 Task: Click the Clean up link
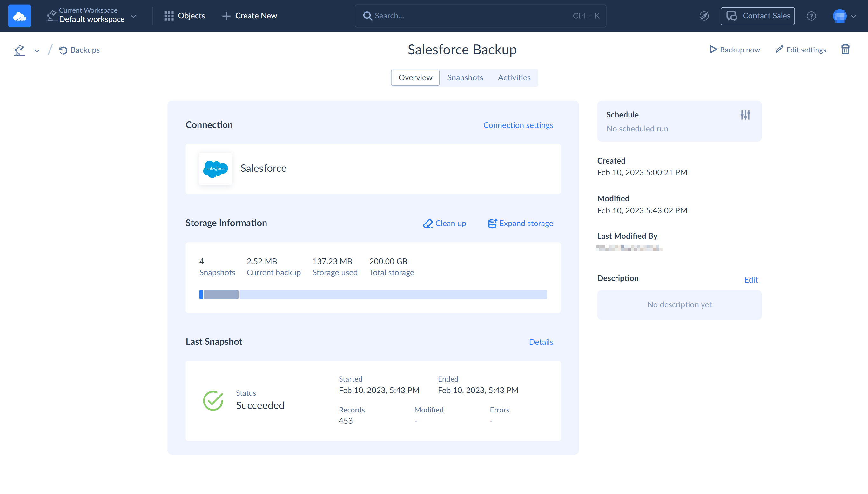click(444, 223)
